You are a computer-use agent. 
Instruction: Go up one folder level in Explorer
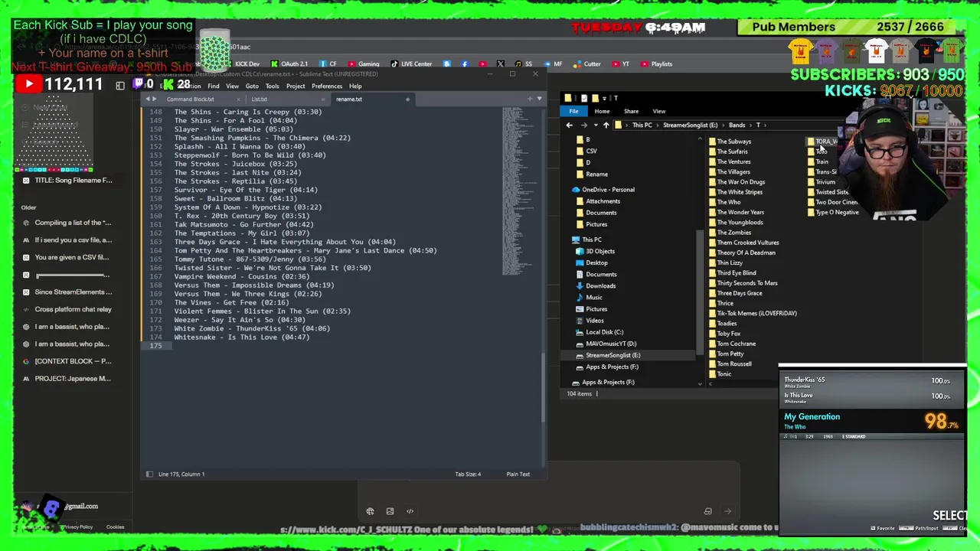(606, 125)
